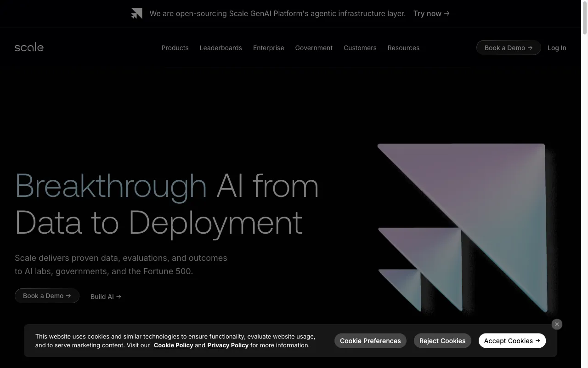Click Book a Demo in the header

[509, 48]
